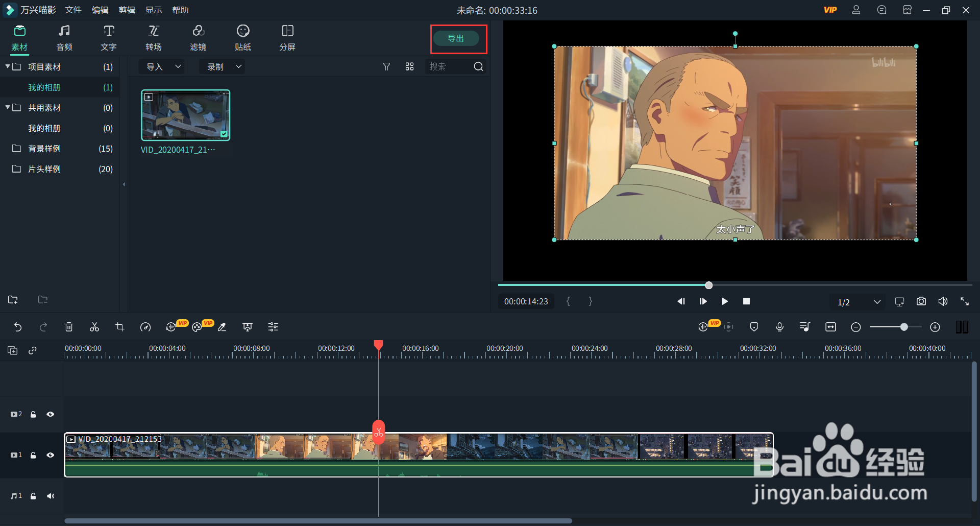Collapse the 项目素材 folder arrow
This screenshot has width=980, height=526.
(8, 66)
